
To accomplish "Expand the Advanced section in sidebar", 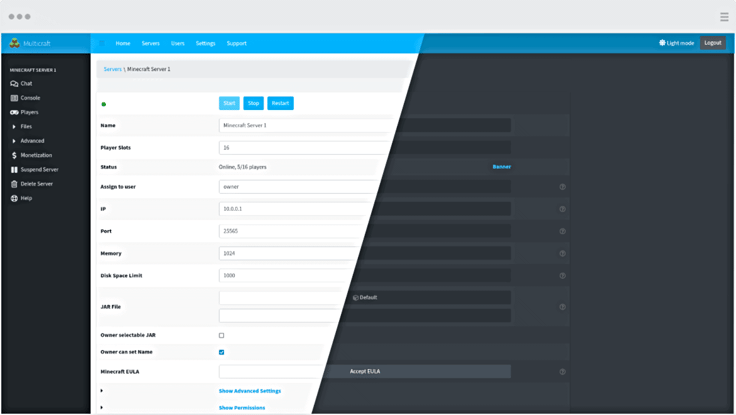I will tap(27, 141).
